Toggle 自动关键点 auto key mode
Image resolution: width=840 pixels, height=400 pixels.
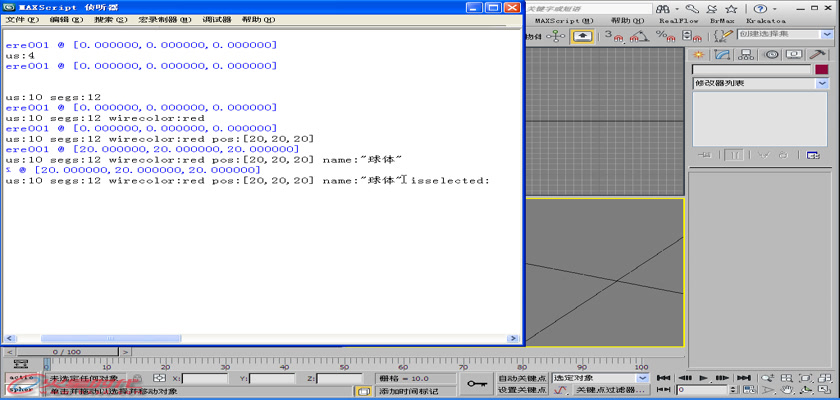tap(522, 378)
